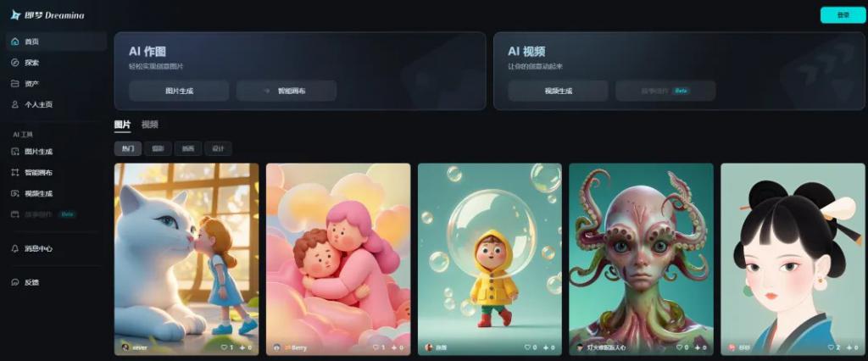868x361 pixels.
Task: Open the 探索 explore compass icon
Action: click(15, 63)
